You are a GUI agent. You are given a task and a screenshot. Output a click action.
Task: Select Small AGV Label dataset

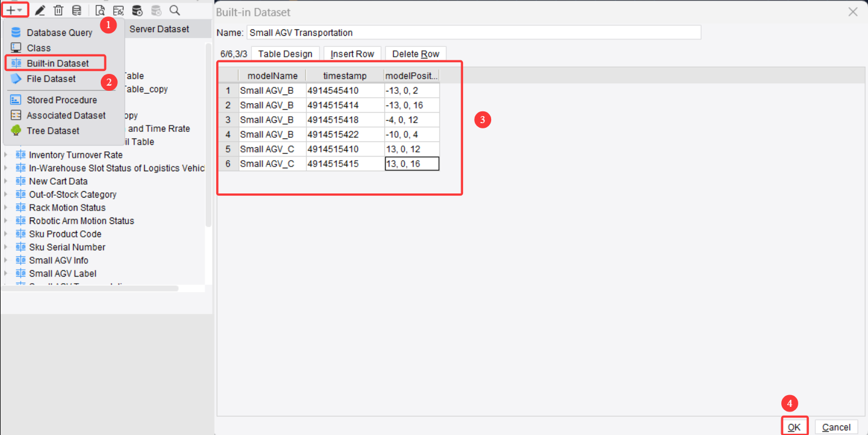pos(63,274)
